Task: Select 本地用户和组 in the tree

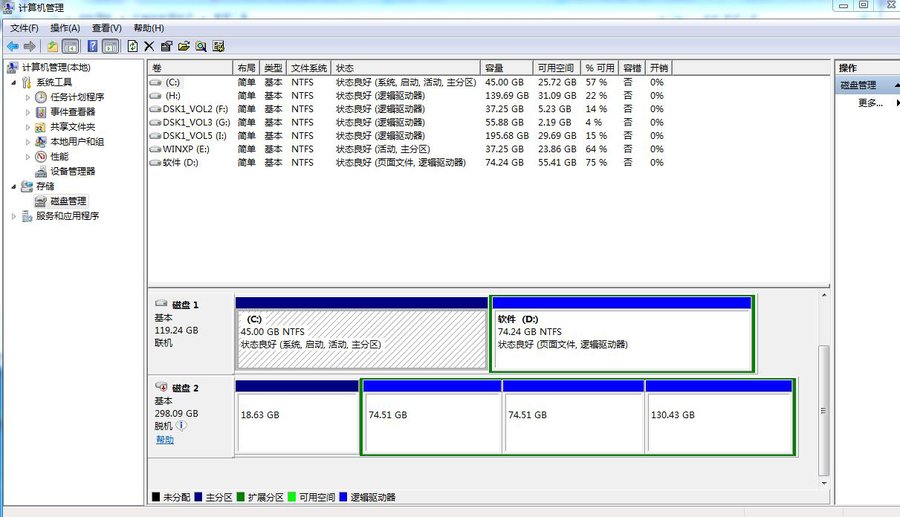Action: point(77,142)
